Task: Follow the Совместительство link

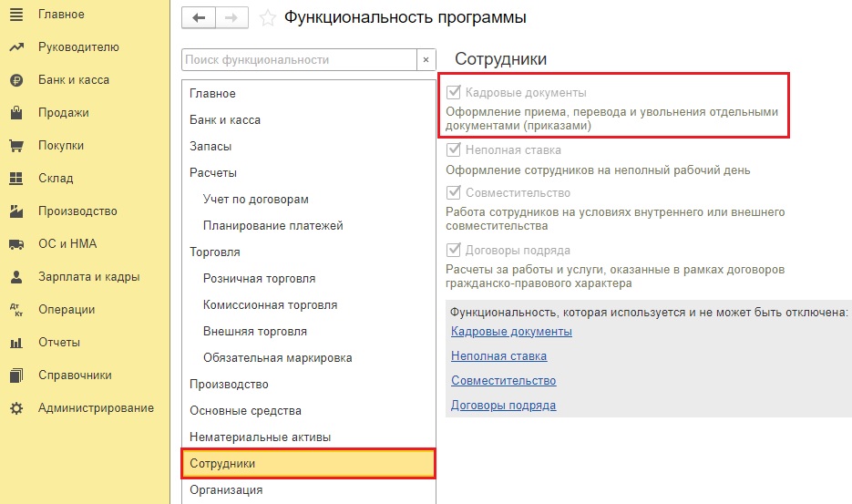Action: pyautogui.click(x=504, y=381)
